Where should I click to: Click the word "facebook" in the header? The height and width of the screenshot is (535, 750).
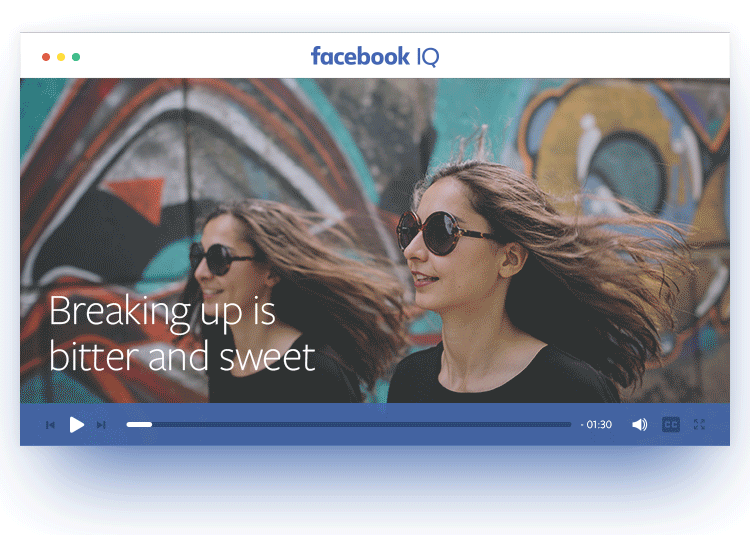pyautogui.click(x=360, y=57)
